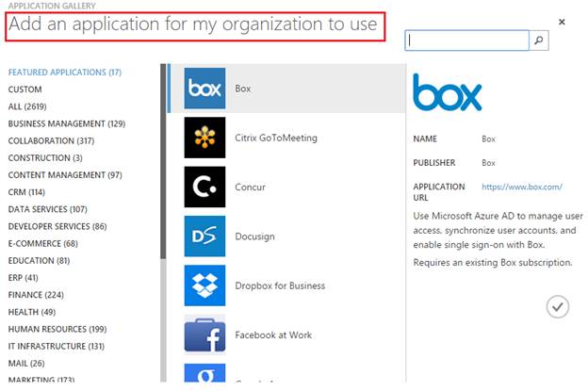Select the Citrix GoToMeeting icon
This screenshot has height=391, width=588.
pos(204,138)
